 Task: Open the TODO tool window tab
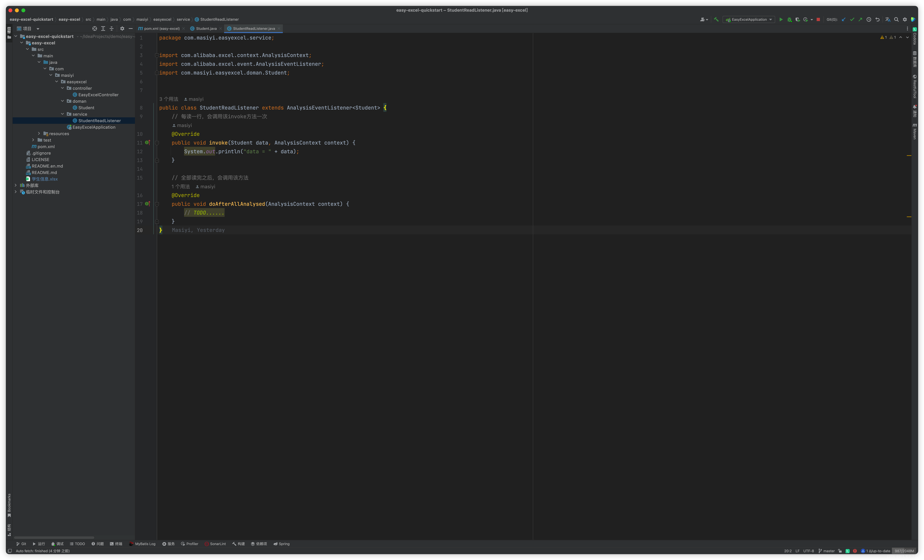click(77, 544)
